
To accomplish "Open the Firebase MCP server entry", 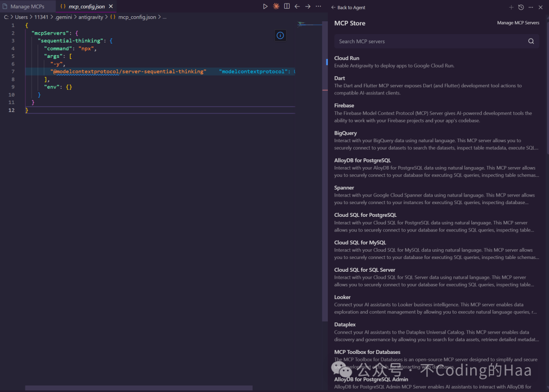I will coord(437,113).
